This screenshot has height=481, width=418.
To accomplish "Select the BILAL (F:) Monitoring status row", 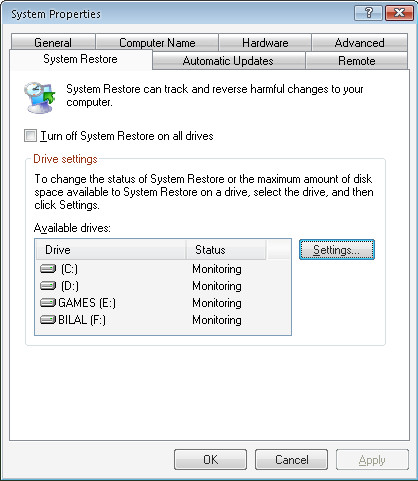I will (x=163, y=320).
